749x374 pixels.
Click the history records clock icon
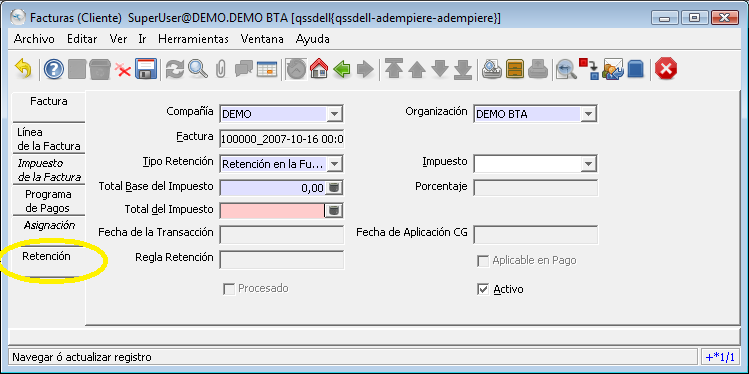point(296,70)
